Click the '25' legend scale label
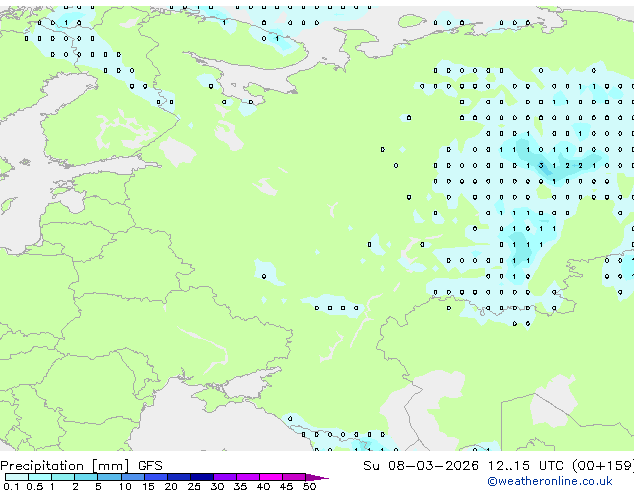634x490 pixels. click(194, 486)
